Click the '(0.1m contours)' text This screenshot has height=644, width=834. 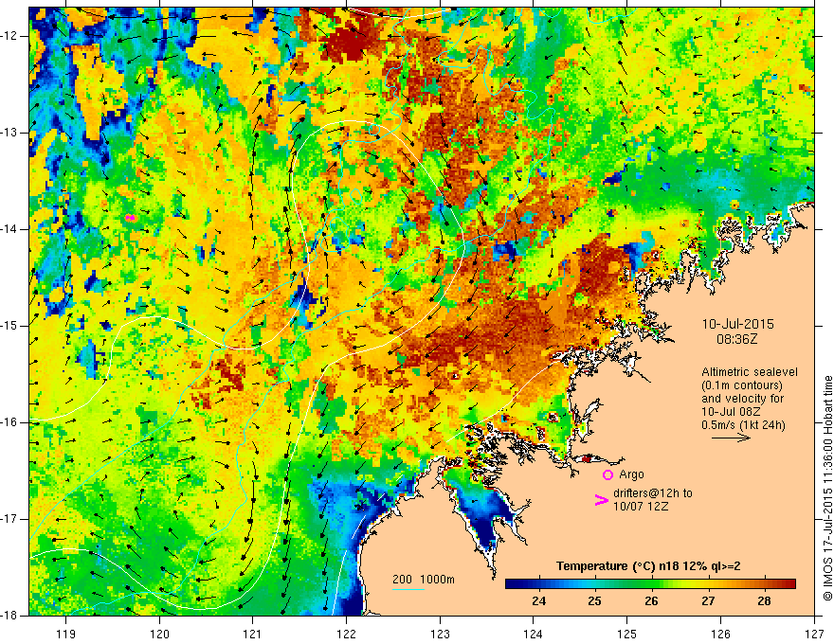[742, 385]
